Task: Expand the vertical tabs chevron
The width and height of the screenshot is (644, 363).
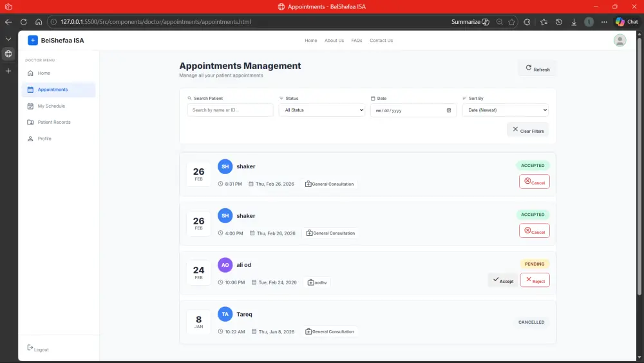Action: click(x=8, y=39)
